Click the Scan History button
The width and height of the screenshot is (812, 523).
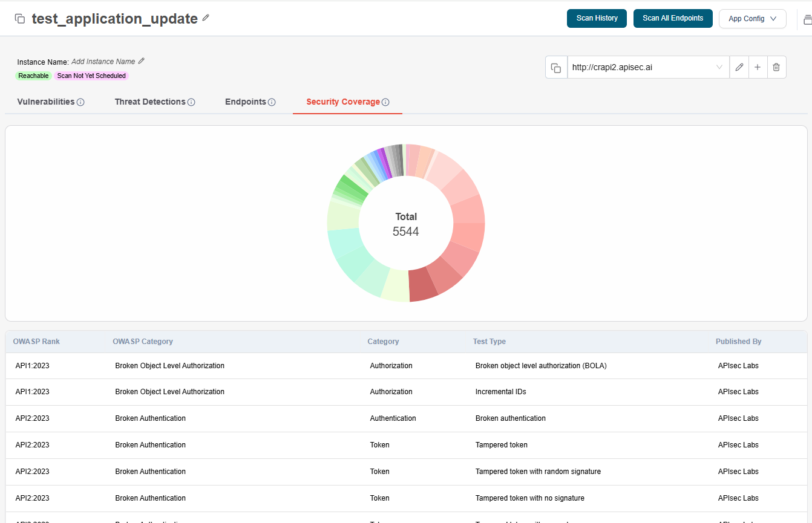coord(597,18)
